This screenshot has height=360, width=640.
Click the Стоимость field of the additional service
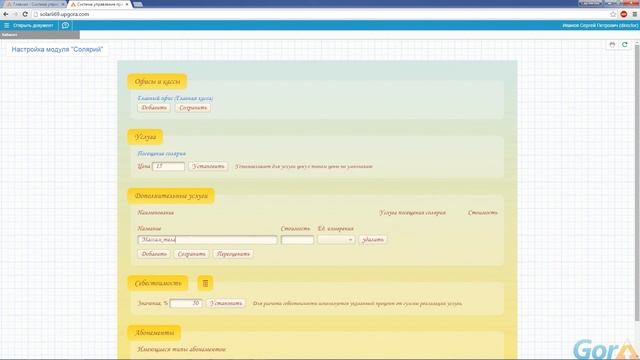[x=297, y=240]
